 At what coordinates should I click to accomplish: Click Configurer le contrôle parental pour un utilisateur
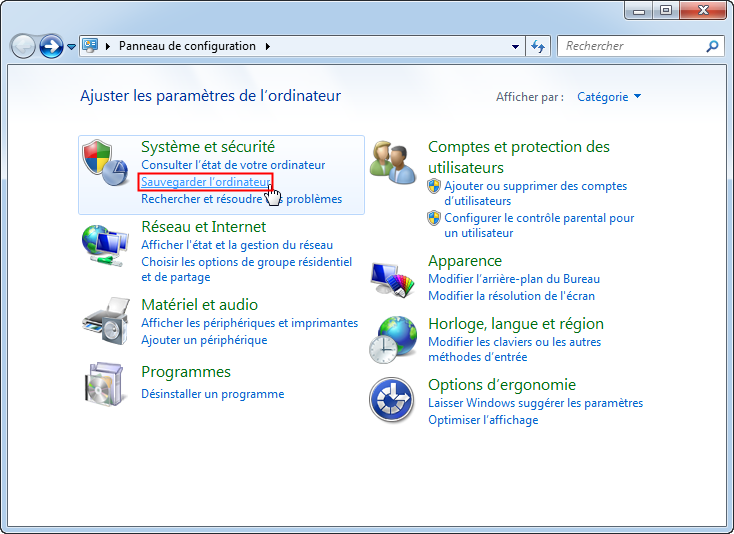point(539,225)
